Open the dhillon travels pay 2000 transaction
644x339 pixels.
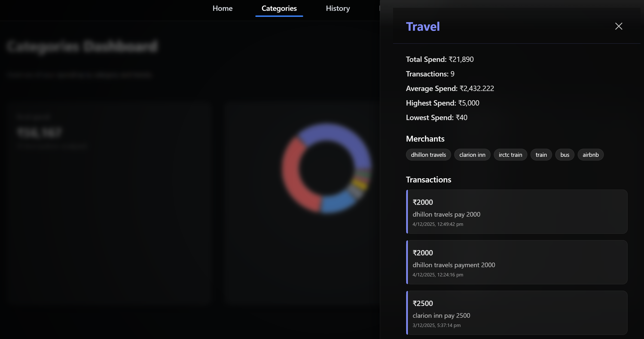pyautogui.click(x=517, y=212)
